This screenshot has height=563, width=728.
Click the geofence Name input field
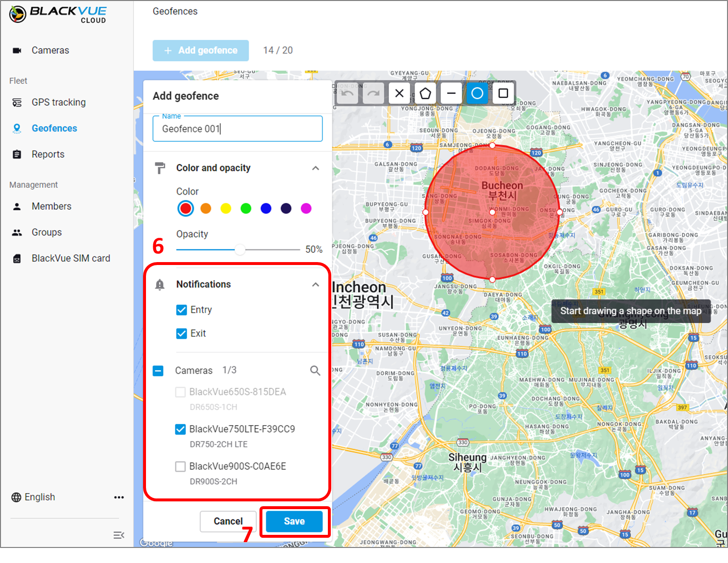[x=238, y=129]
